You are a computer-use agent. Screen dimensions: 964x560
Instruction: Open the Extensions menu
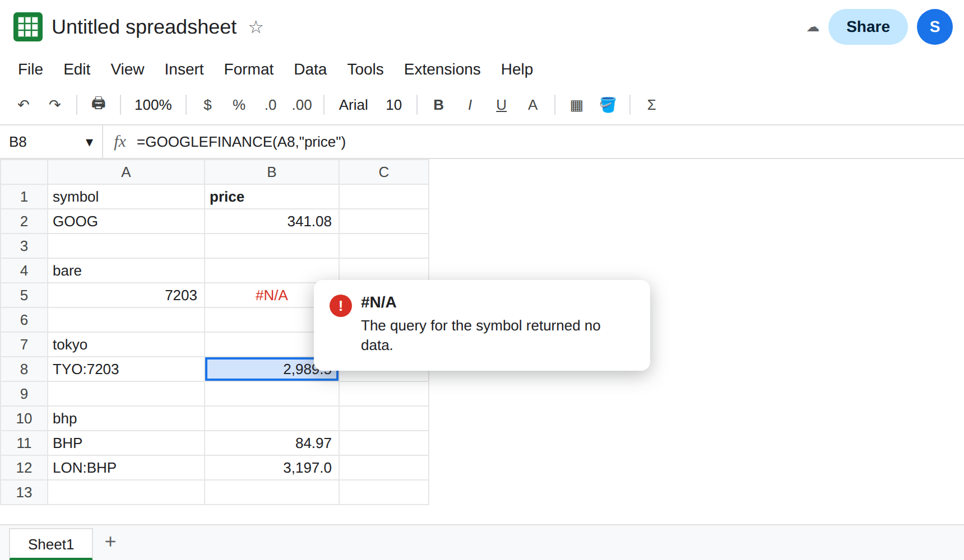pyautogui.click(x=442, y=69)
